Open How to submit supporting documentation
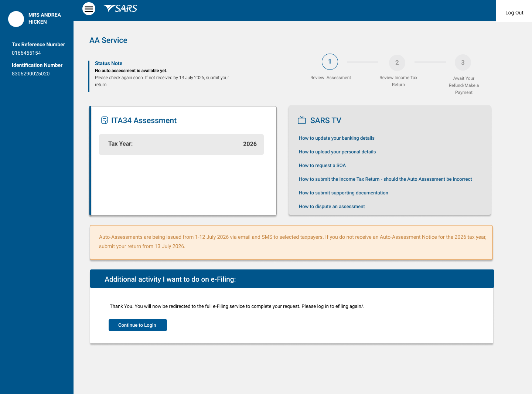Image resolution: width=532 pixels, height=394 pixels. [x=344, y=193]
